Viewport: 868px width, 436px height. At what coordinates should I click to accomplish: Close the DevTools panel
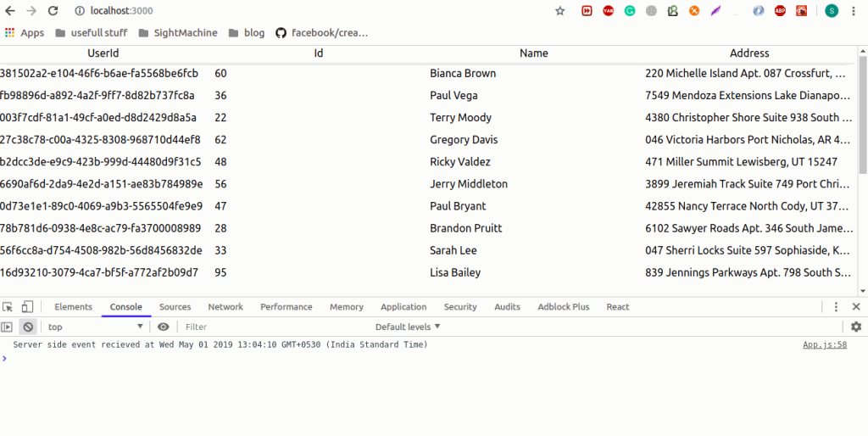point(856,307)
